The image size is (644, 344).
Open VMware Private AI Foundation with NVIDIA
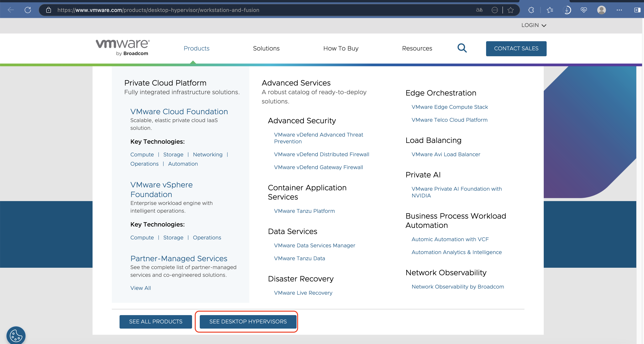point(457,192)
